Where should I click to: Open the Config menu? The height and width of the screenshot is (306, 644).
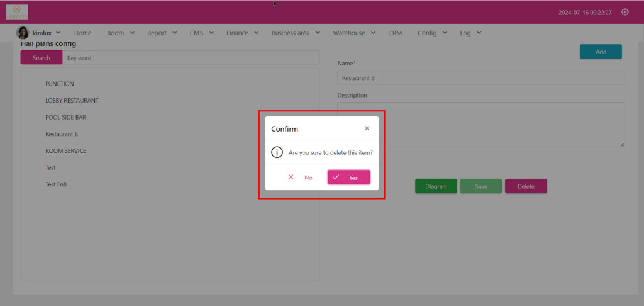pyautogui.click(x=432, y=33)
